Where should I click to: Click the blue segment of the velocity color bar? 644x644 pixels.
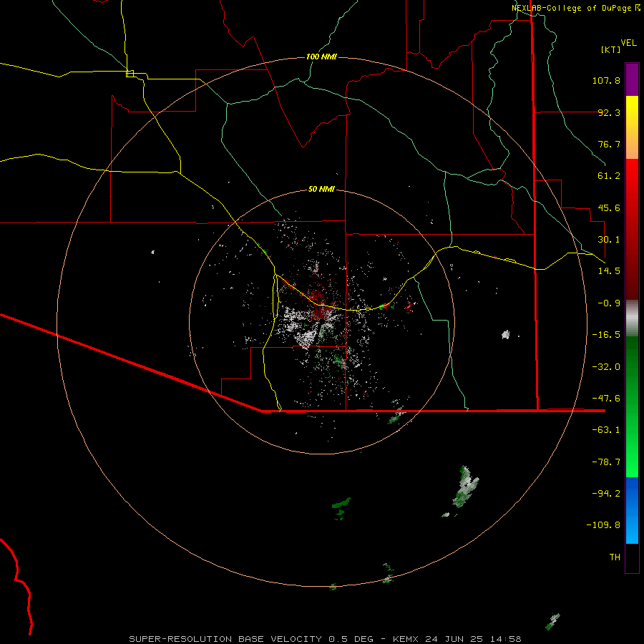point(632,510)
